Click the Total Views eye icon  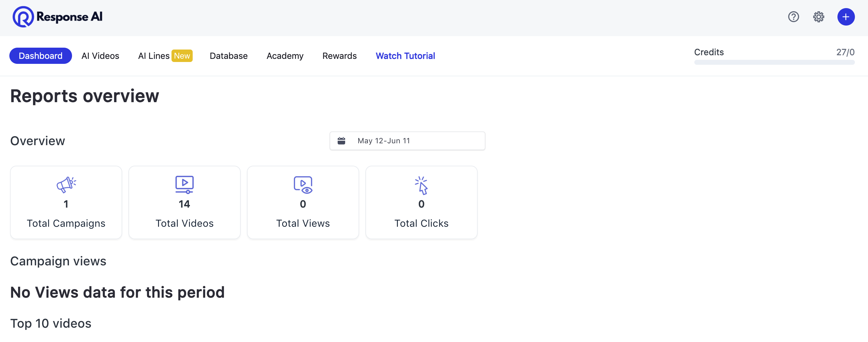(303, 184)
